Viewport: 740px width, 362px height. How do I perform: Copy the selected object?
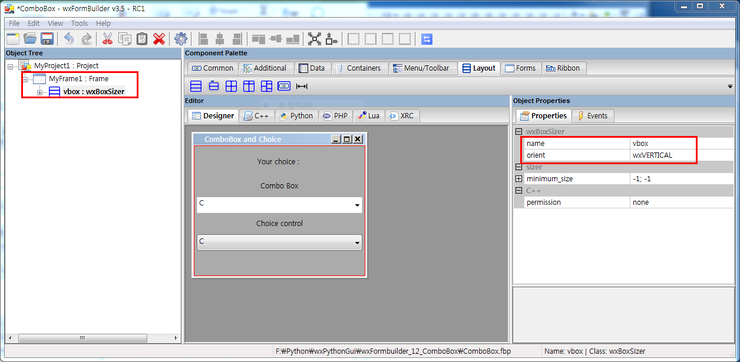[x=125, y=39]
